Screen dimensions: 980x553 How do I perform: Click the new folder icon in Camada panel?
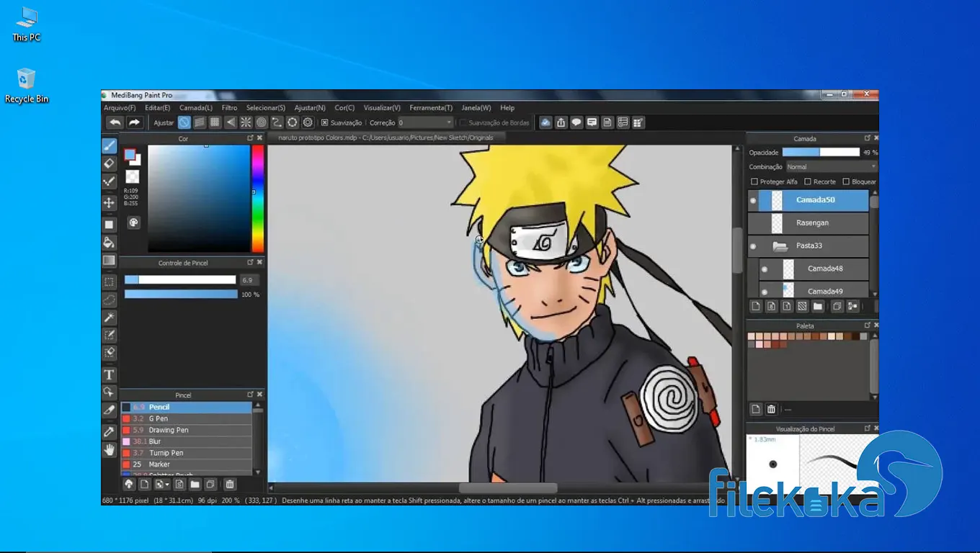818,306
